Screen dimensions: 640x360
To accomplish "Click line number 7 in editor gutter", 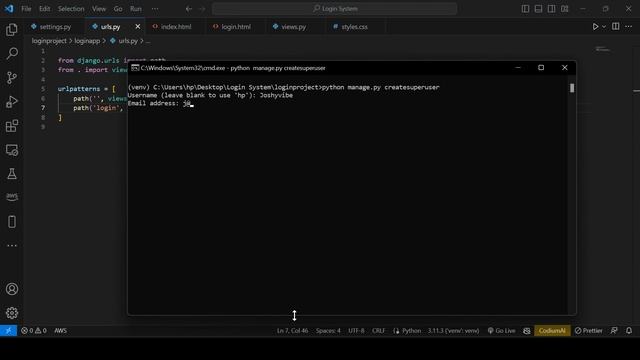I will point(43,108).
